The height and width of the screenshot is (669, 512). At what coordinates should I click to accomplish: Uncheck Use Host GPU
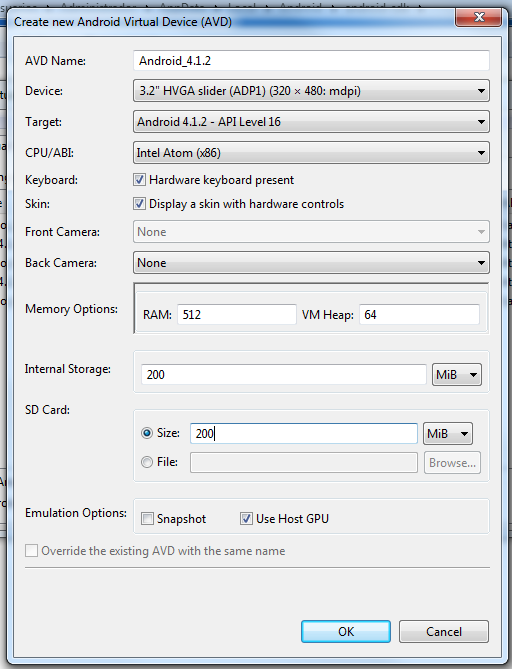(246, 519)
